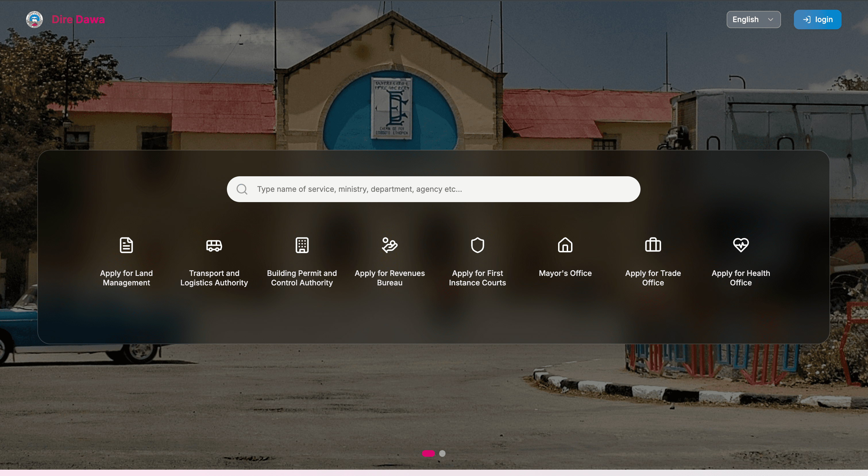This screenshot has width=868, height=476.
Task: Click the Dire Dawa site title link
Action: coord(78,19)
